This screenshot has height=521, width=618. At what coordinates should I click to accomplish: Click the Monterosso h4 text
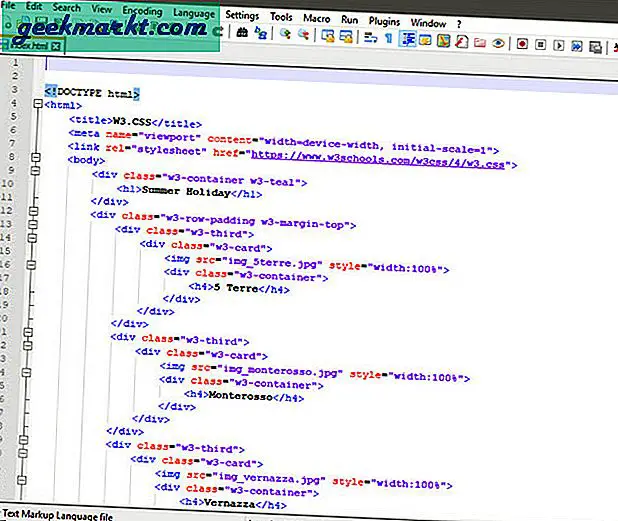click(x=240, y=396)
